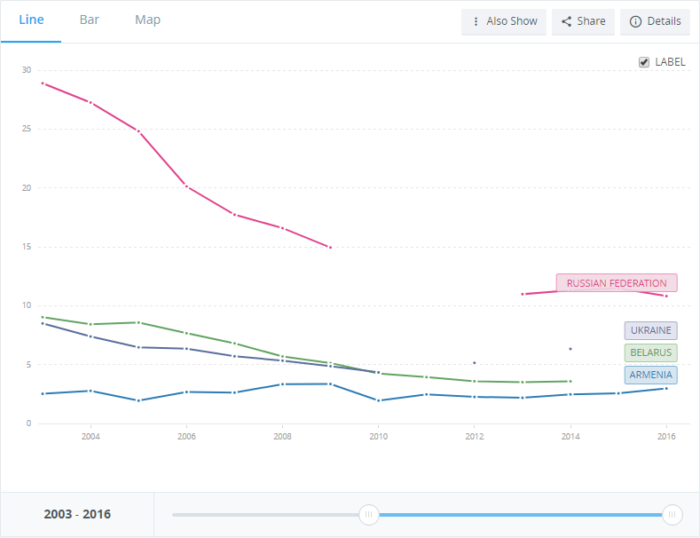This screenshot has height=538, width=700.
Task: Switch to the Line tab
Action: (x=31, y=20)
